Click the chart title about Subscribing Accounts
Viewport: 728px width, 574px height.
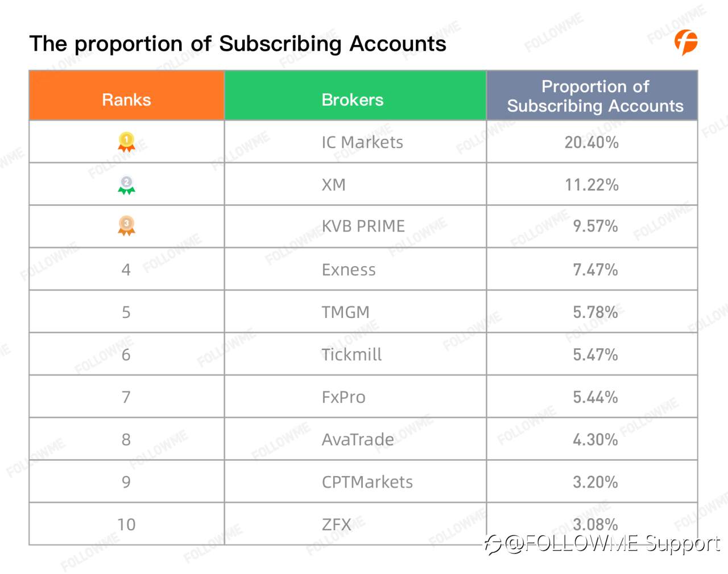coord(238,44)
